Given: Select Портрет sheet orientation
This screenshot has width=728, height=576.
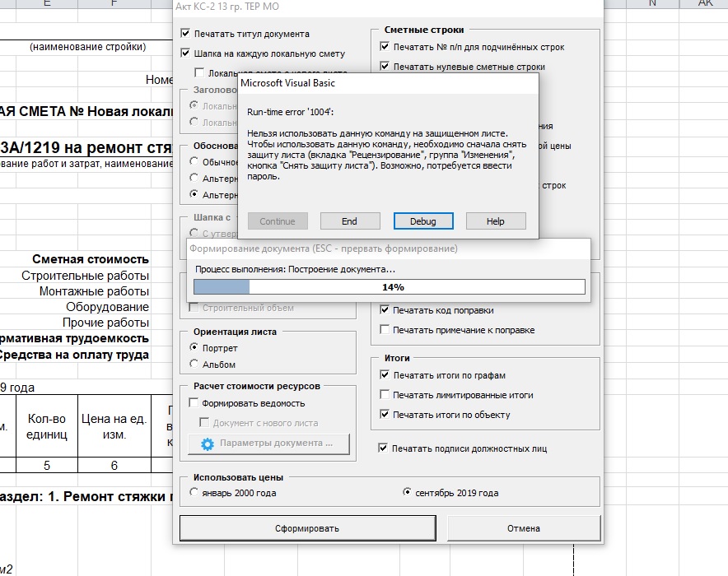Looking at the screenshot, I should (194, 347).
